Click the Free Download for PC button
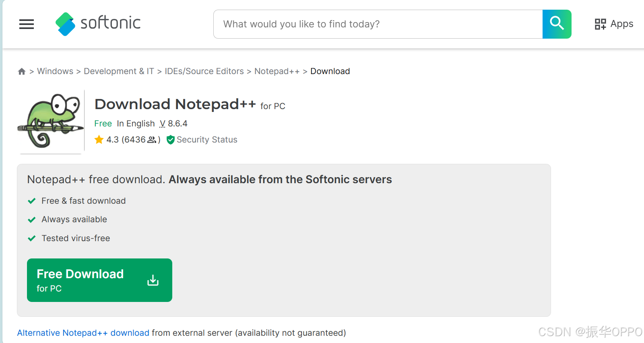The height and width of the screenshot is (343, 644). (x=99, y=280)
